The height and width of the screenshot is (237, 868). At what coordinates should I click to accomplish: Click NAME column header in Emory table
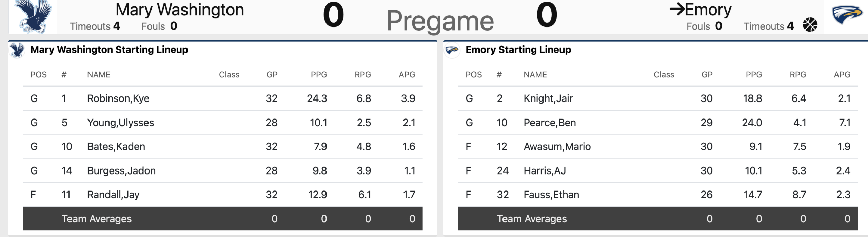click(x=535, y=75)
